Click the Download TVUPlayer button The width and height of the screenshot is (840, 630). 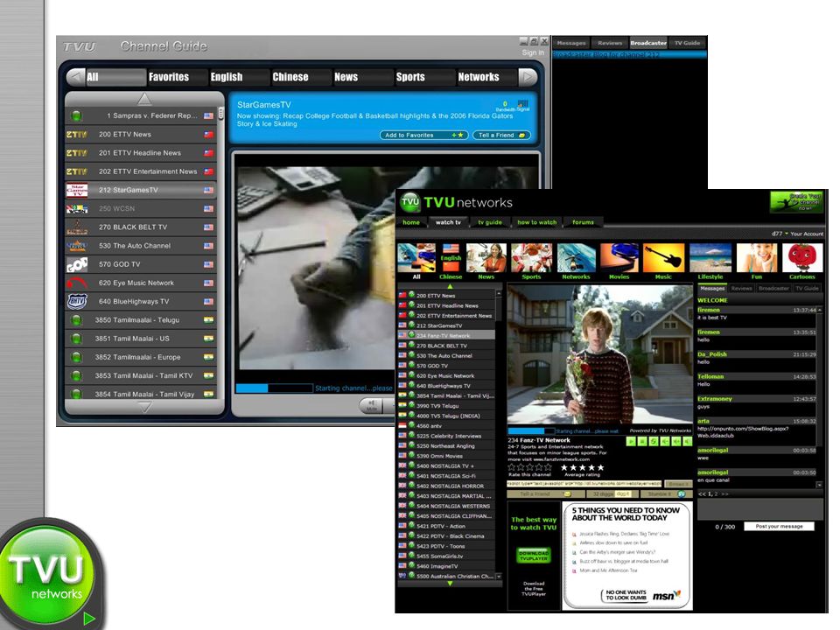pos(534,556)
